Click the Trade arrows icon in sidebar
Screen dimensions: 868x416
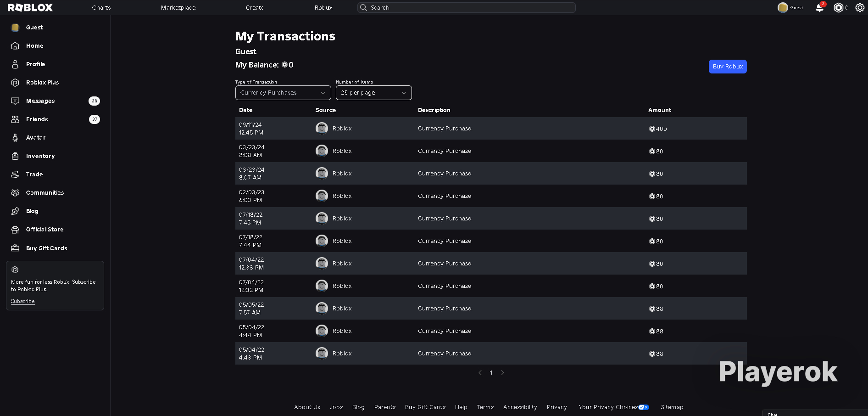click(x=15, y=174)
